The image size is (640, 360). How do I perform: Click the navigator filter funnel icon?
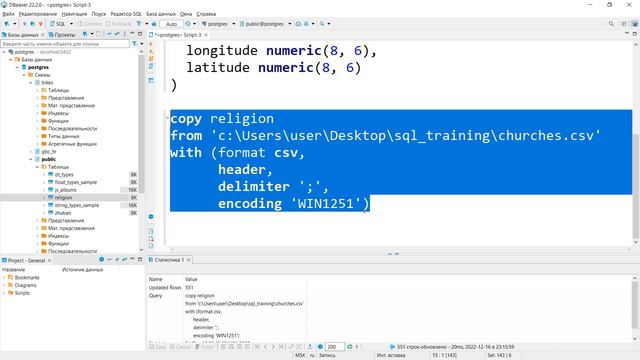tap(134, 43)
